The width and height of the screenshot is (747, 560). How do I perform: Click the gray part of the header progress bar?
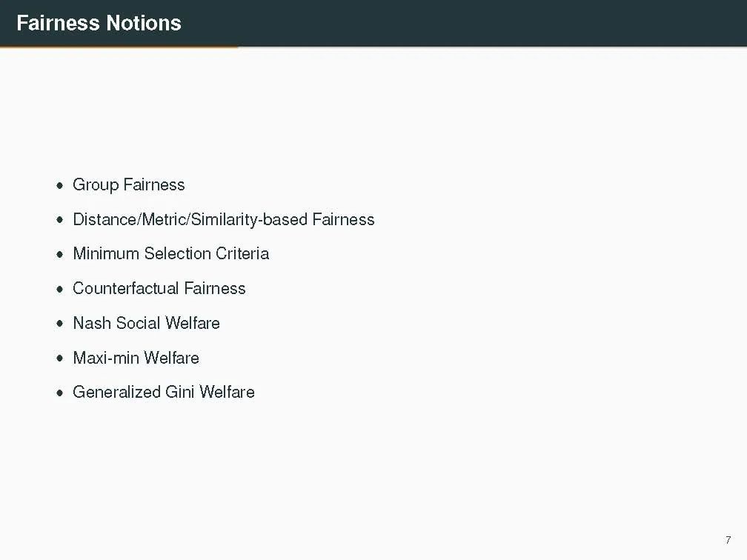493,47
